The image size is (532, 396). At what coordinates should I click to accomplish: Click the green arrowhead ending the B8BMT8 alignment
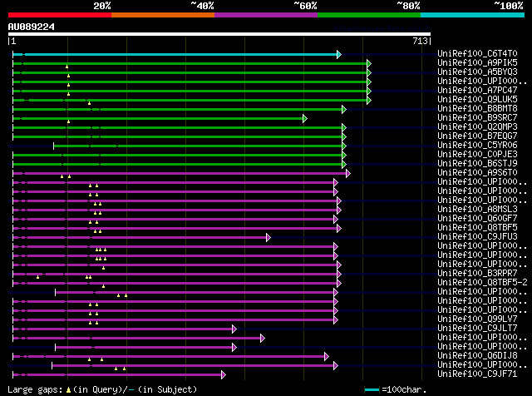[x=344, y=109]
